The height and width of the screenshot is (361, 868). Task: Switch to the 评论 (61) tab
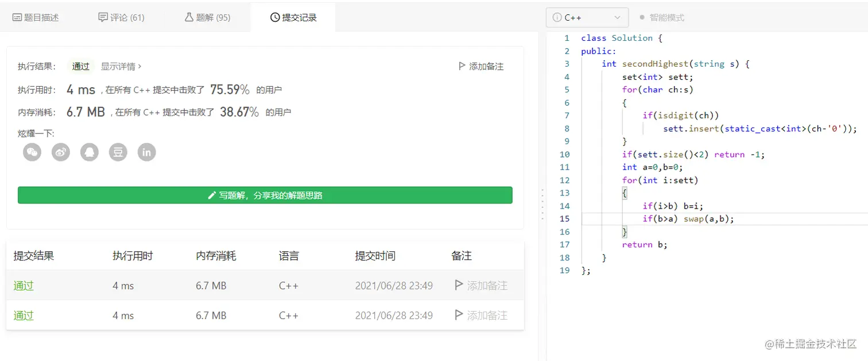[x=121, y=17]
